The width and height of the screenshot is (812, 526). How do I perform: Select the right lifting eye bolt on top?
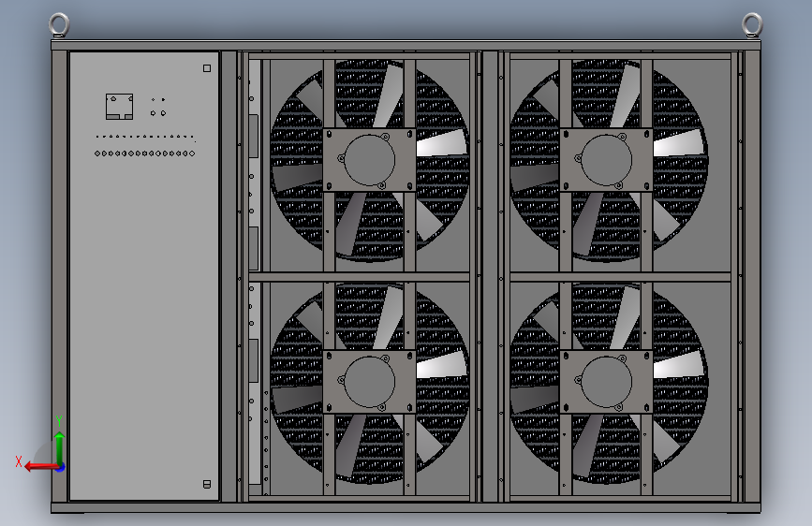pyautogui.click(x=752, y=25)
